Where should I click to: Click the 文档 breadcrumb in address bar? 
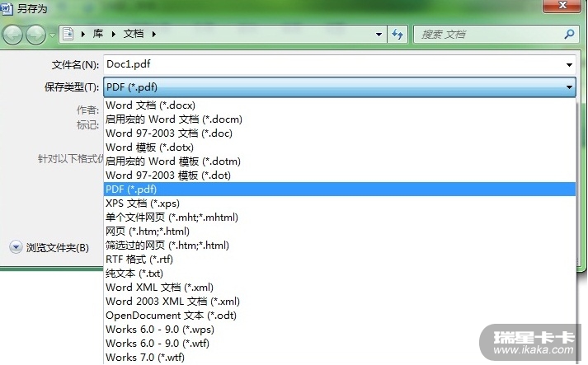tap(134, 34)
